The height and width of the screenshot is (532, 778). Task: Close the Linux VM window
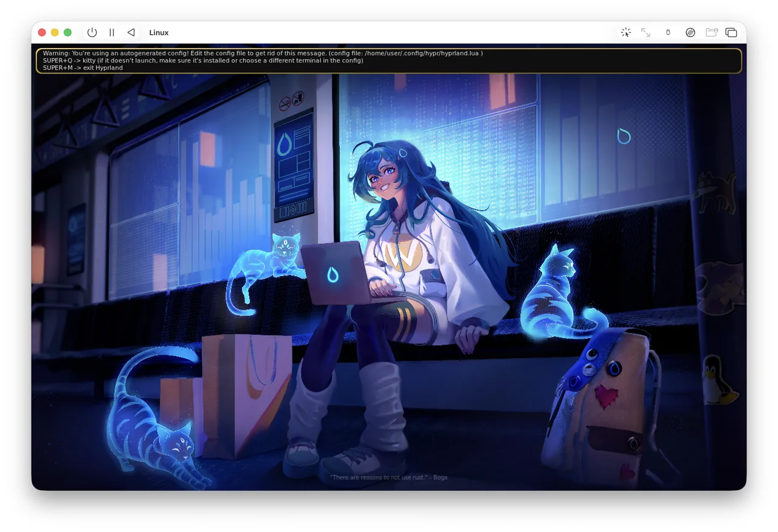(x=42, y=32)
